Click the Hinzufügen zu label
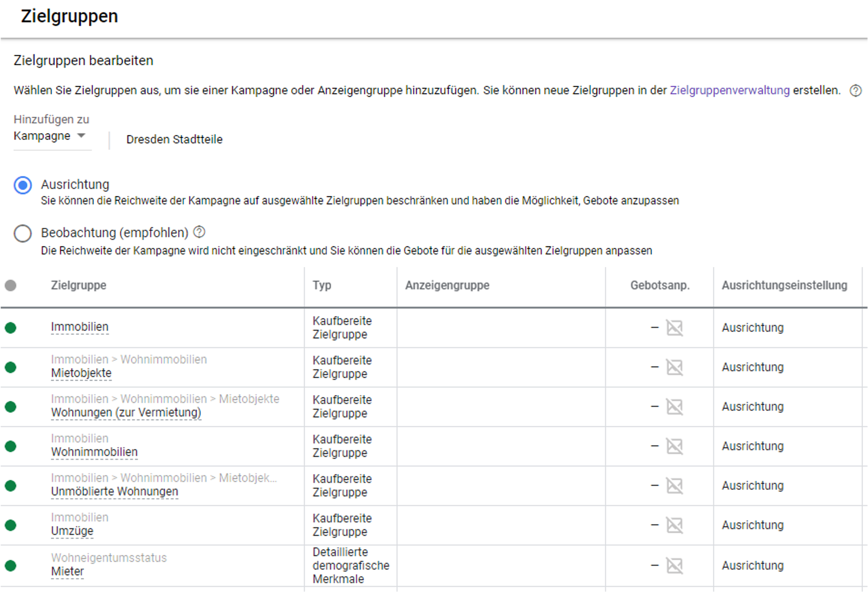 click(x=51, y=120)
